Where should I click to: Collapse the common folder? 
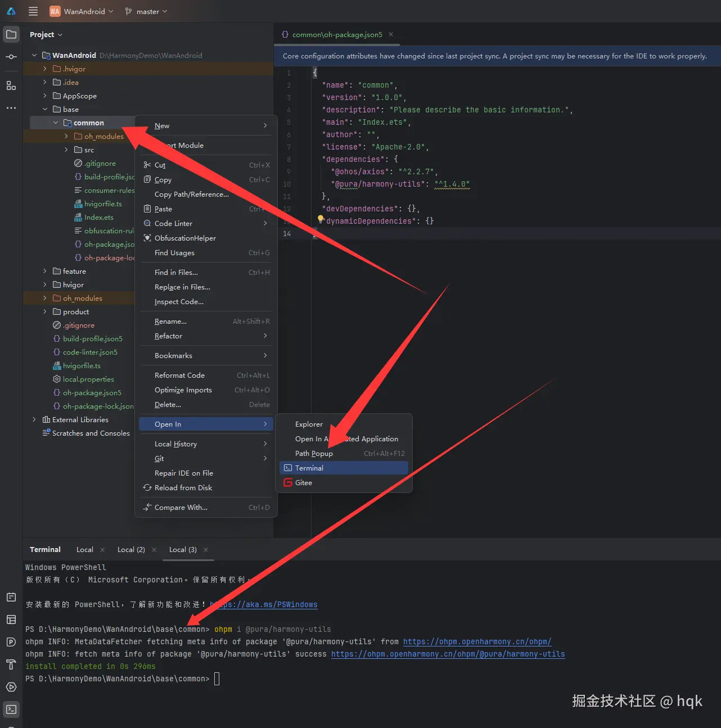56,123
